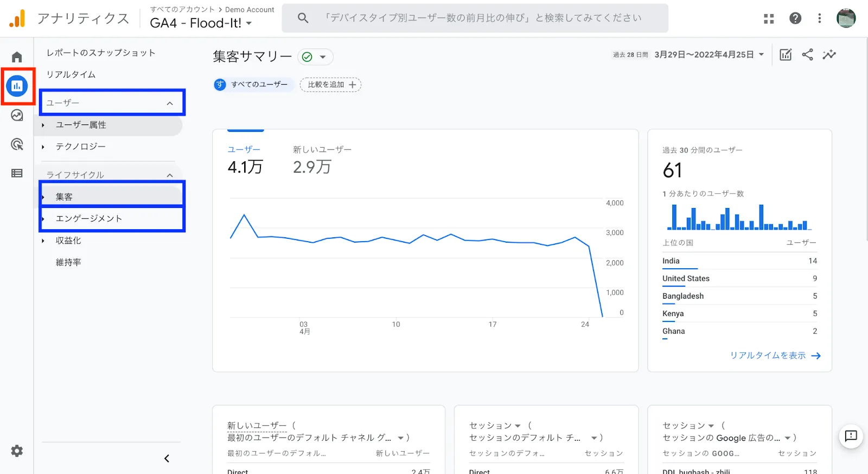Click the 比較を追加 button

331,85
